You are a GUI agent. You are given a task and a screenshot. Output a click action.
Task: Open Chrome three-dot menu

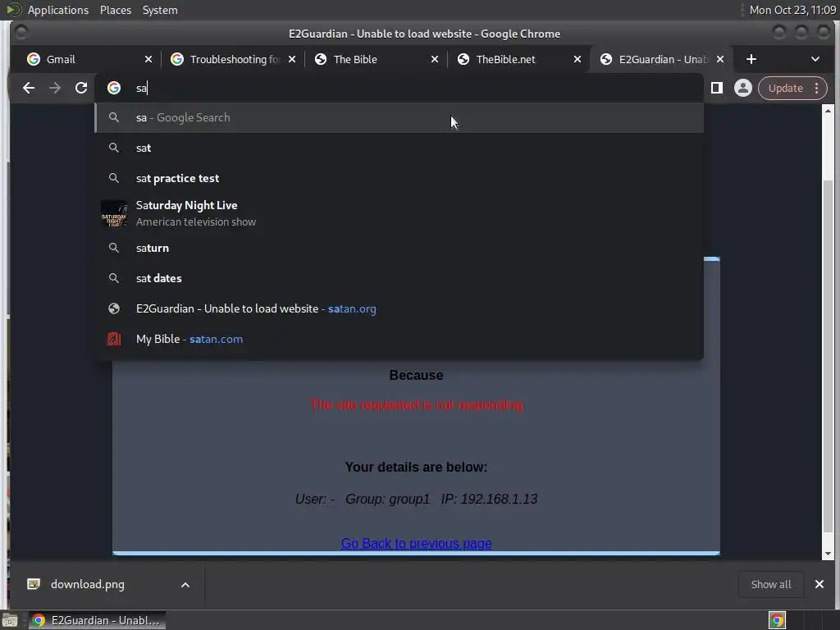[x=816, y=88]
